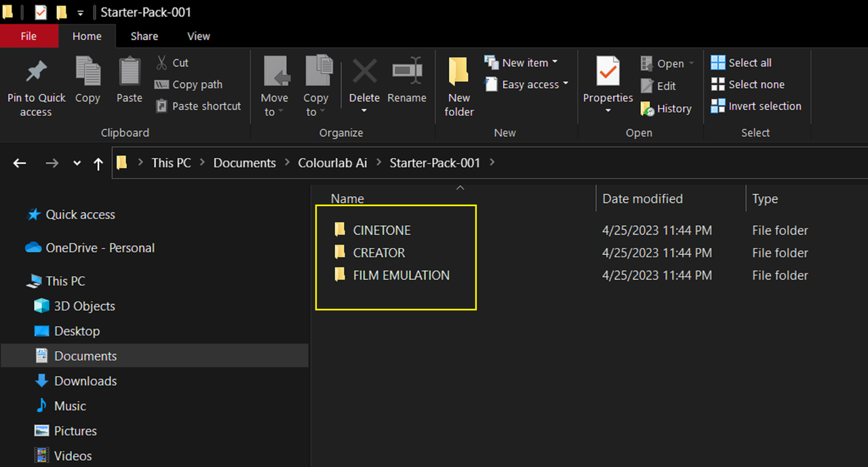Sort by the Name column header
This screenshot has height=467, width=868.
click(x=347, y=199)
